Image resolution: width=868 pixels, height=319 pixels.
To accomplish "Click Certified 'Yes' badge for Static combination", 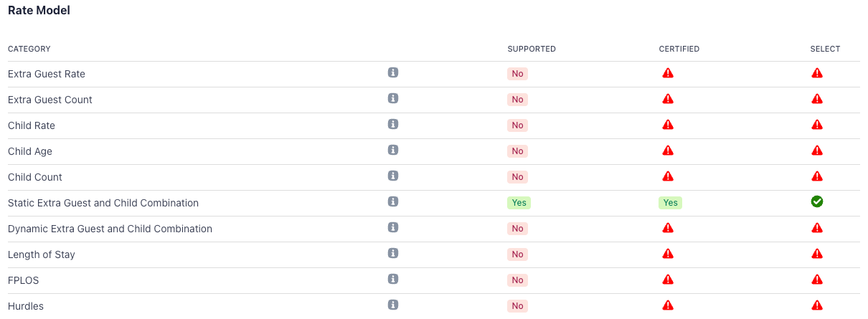I will (670, 203).
